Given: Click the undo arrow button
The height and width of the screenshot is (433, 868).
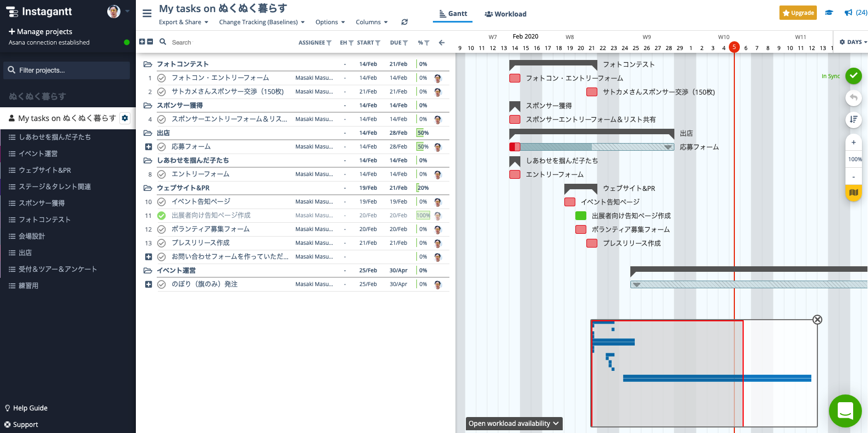Looking at the screenshot, I should click(853, 98).
